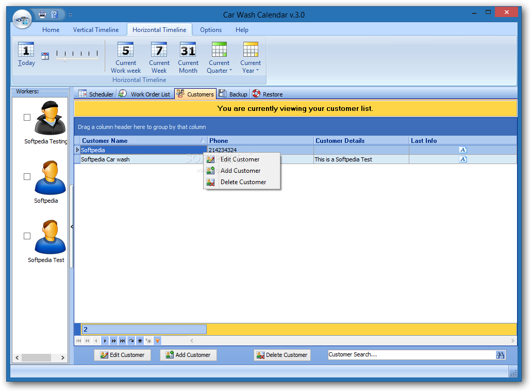Check the Softpedia Test worker checkbox
Image resolution: width=532 pixels, height=392 pixels.
click(27, 236)
